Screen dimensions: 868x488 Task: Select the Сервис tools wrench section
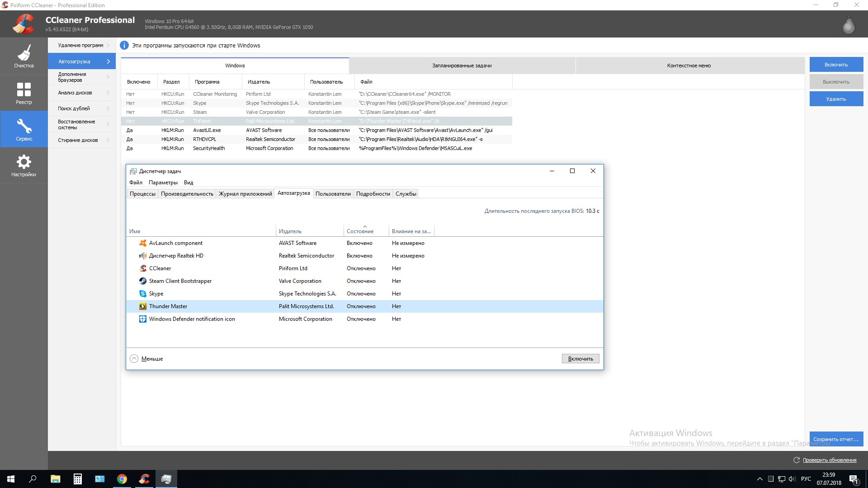click(x=24, y=129)
